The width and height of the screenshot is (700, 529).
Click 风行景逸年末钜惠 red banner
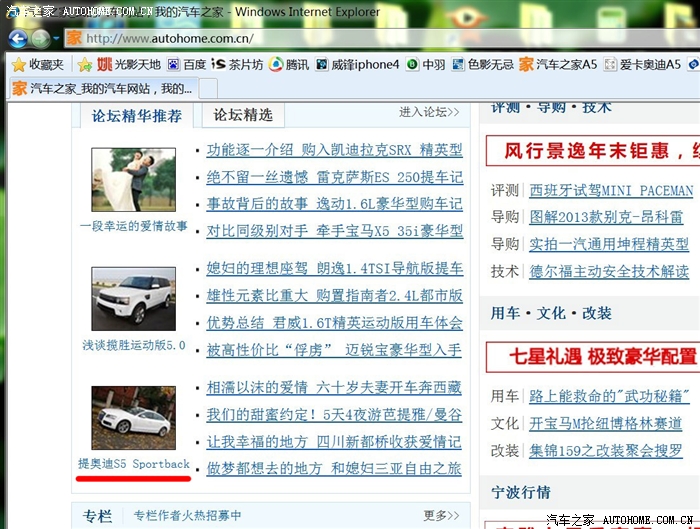click(x=593, y=151)
